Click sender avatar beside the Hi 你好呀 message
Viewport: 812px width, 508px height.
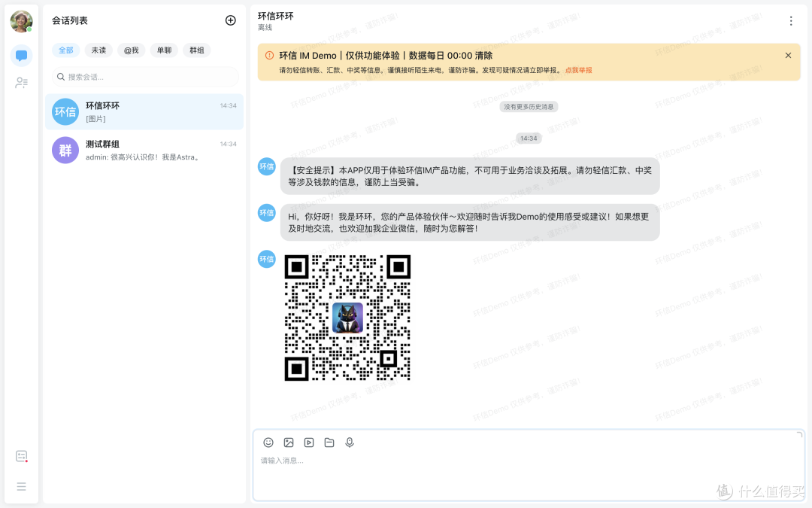tap(267, 212)
